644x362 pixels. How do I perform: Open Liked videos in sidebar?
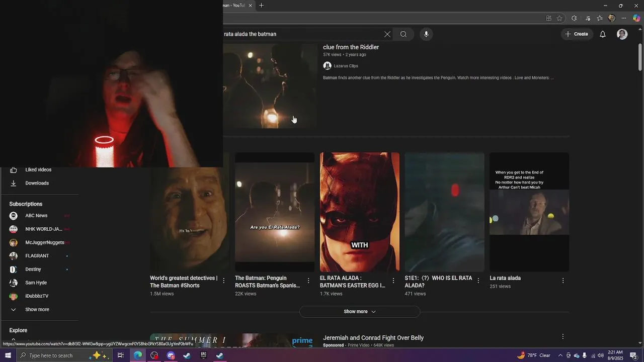(39, 170)
